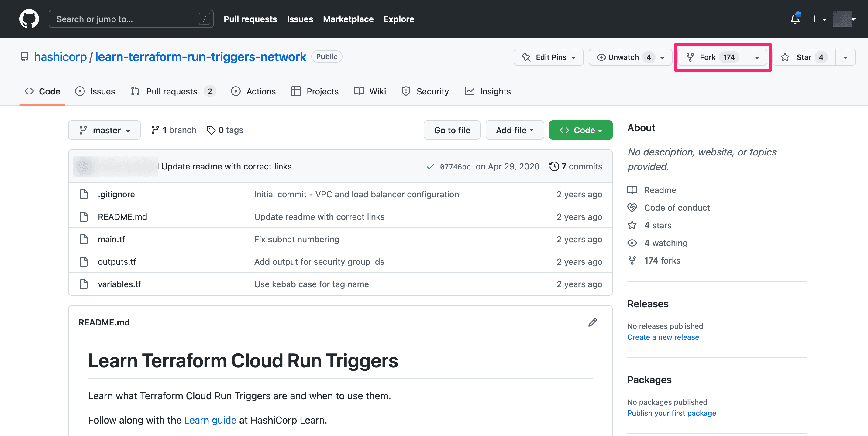Open the Packages heading link
Screen dimensions: 868x436
pyautogui.click(x=649, y=380)
